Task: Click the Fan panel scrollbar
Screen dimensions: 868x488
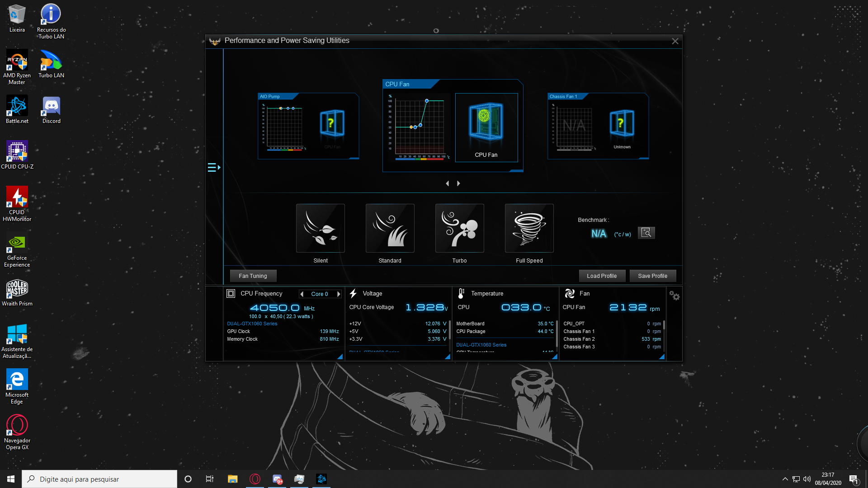Action: [x=664, y=325]
